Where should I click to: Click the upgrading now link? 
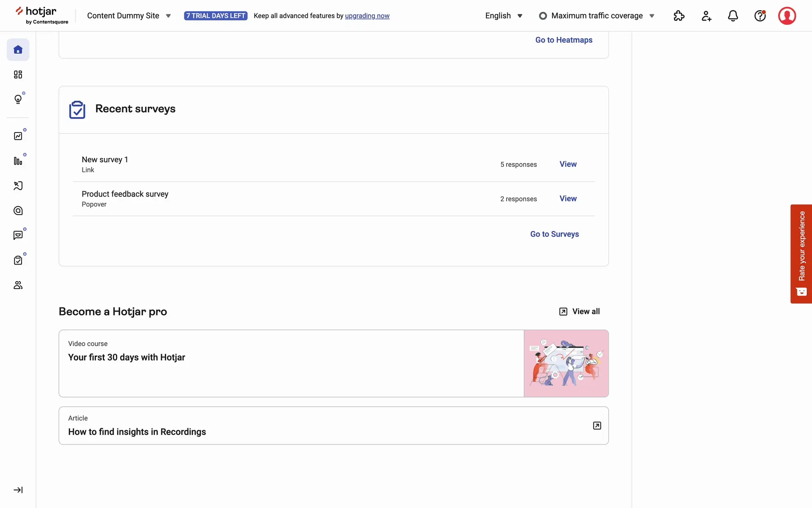click(x=367, y=16)
